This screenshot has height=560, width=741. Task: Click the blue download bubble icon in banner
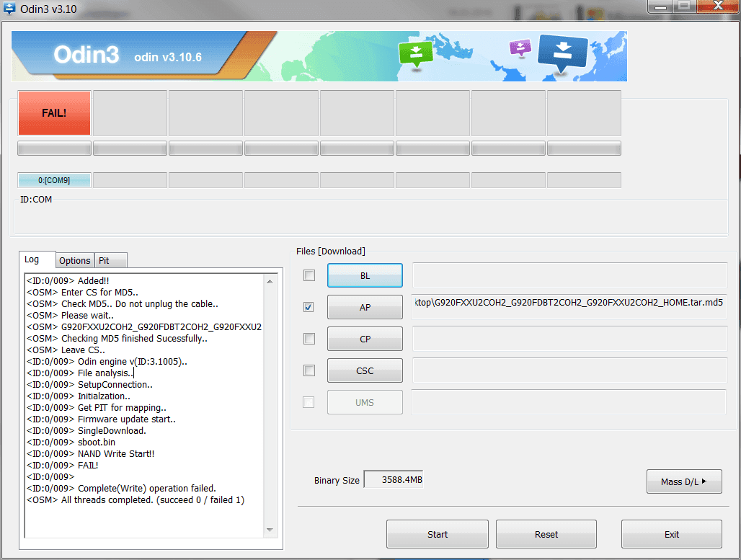click(562, 54)
